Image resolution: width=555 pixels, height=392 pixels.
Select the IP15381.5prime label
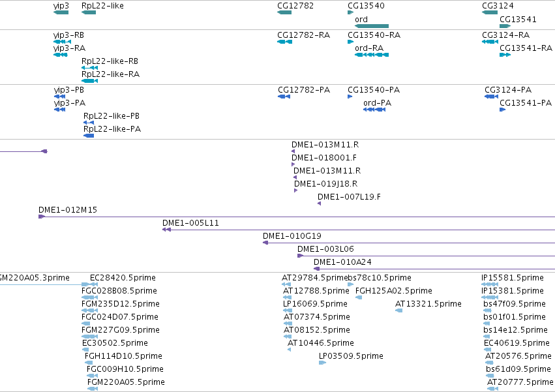pyautogui.click(x=513, y=291)
